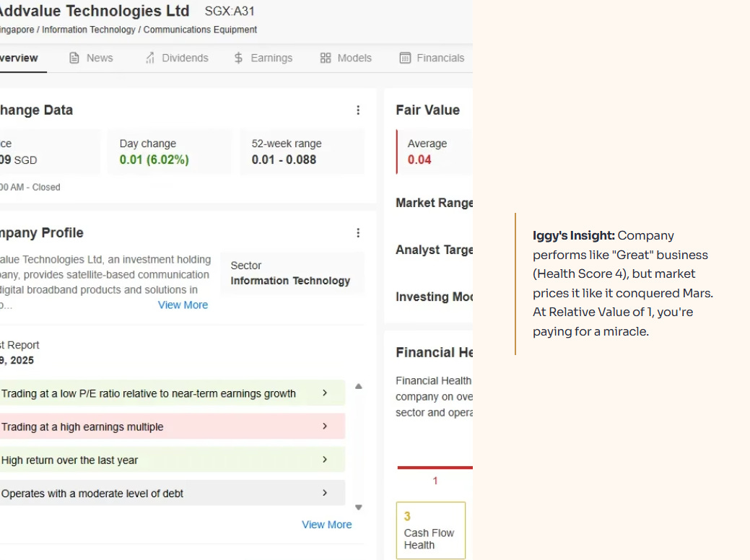The width and height of the screenshot is (750, 560).
Task: Click the News tab document icon
Action: tap(74, 58)
